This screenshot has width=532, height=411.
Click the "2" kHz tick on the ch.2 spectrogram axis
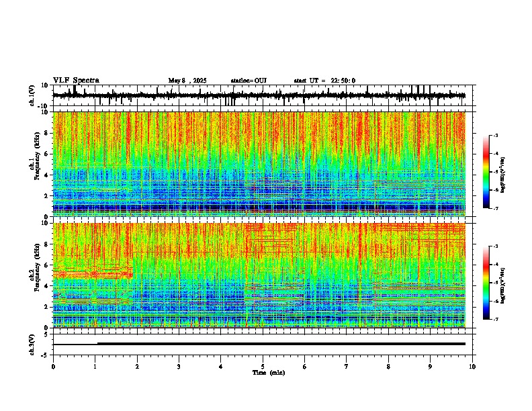pos(47,307)
